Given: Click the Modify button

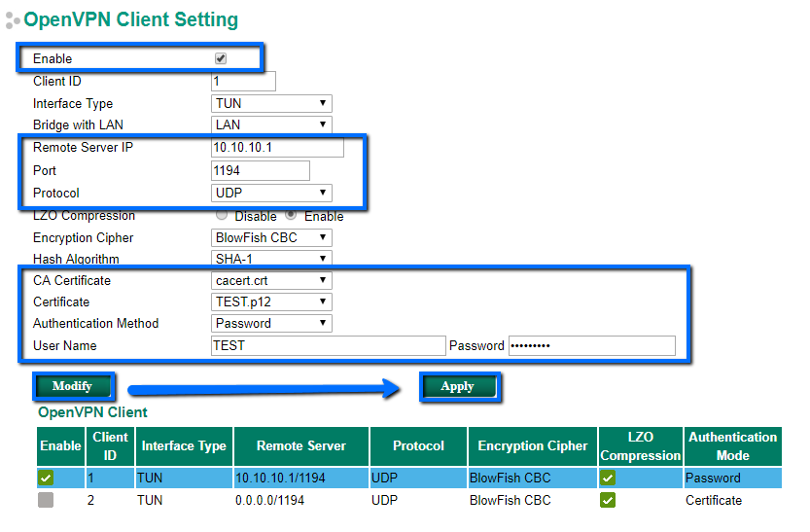Looking at the screenshot, I should pyautogui.click(x=72, y=386).
